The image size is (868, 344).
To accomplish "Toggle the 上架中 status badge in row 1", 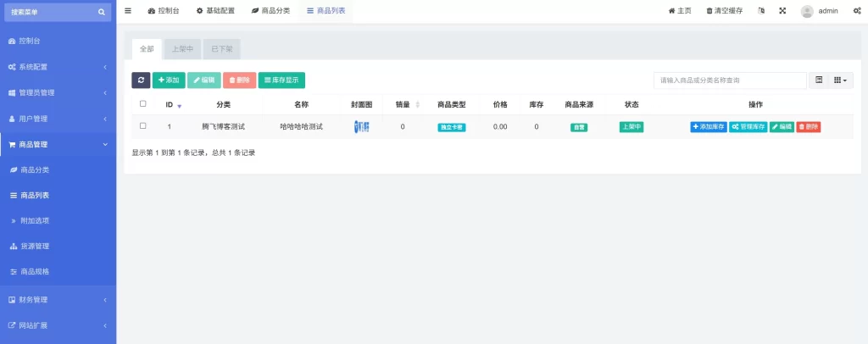I will point(631,126).
